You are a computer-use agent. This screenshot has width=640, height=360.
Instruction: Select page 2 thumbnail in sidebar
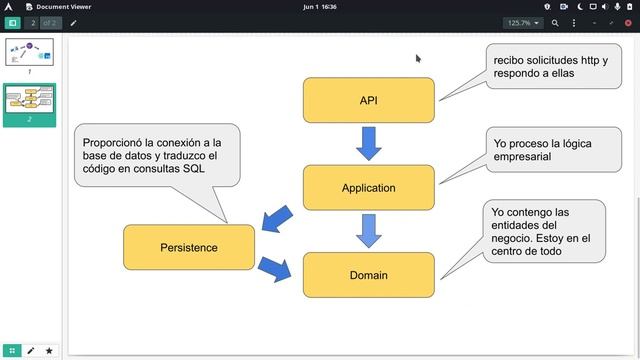29,99
